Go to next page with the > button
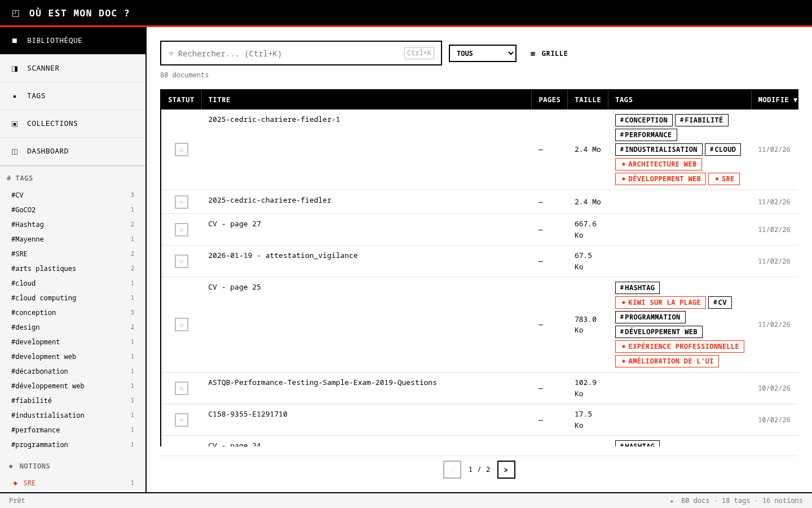 tap(506, 470)
